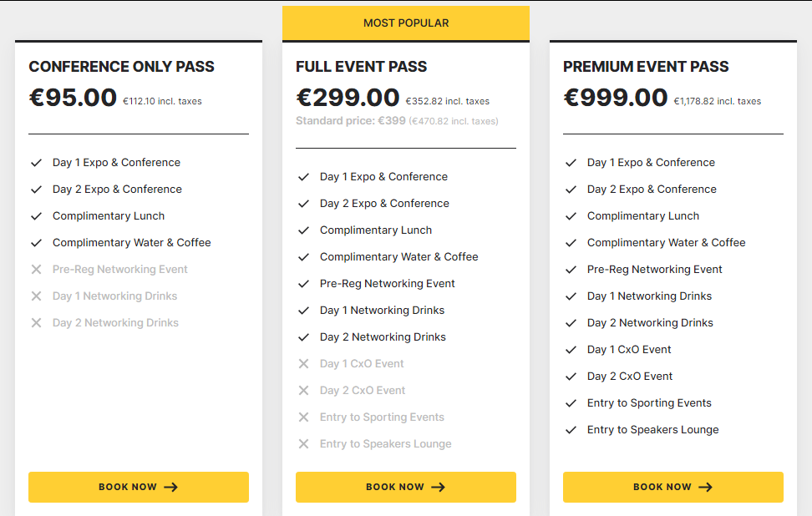Click the arrow icon in Premium Event Book Now

(705, 487)
